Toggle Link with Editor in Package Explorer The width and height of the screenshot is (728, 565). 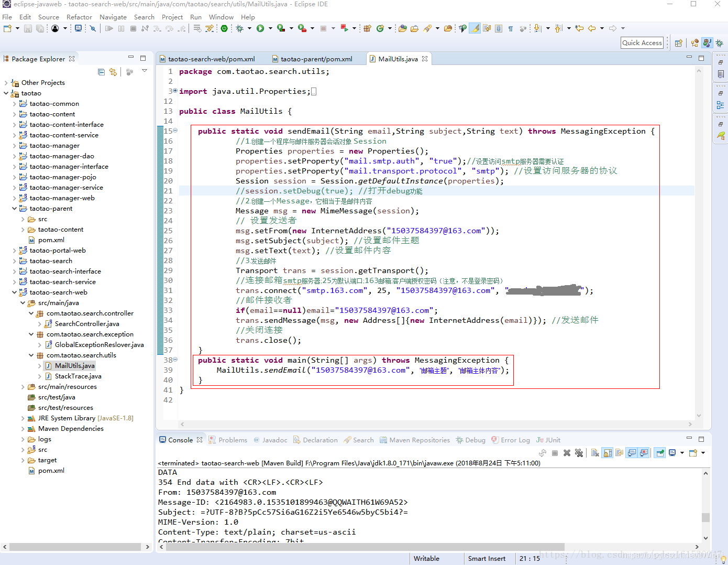(x=113, y=72)
